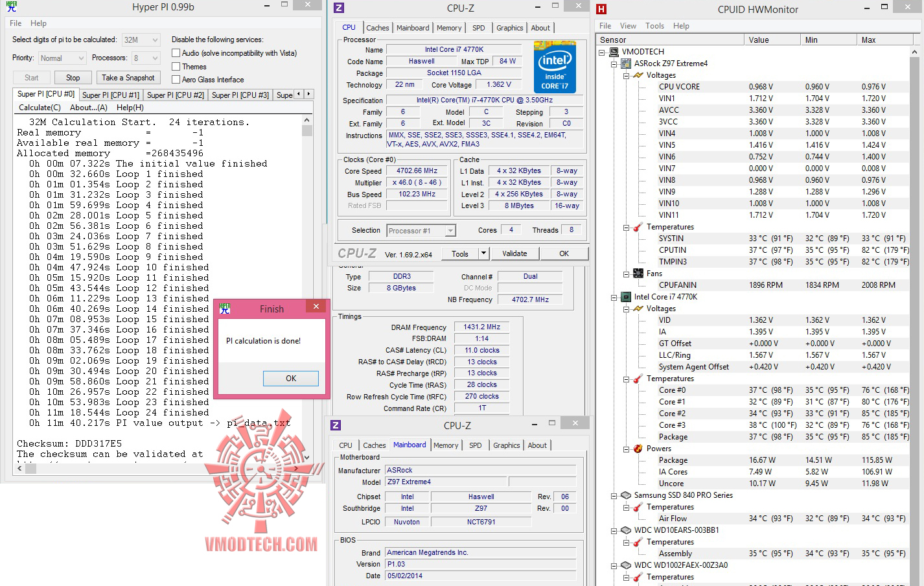Click the Hyper PI output scrollbar down arrow

pos(307,458)
